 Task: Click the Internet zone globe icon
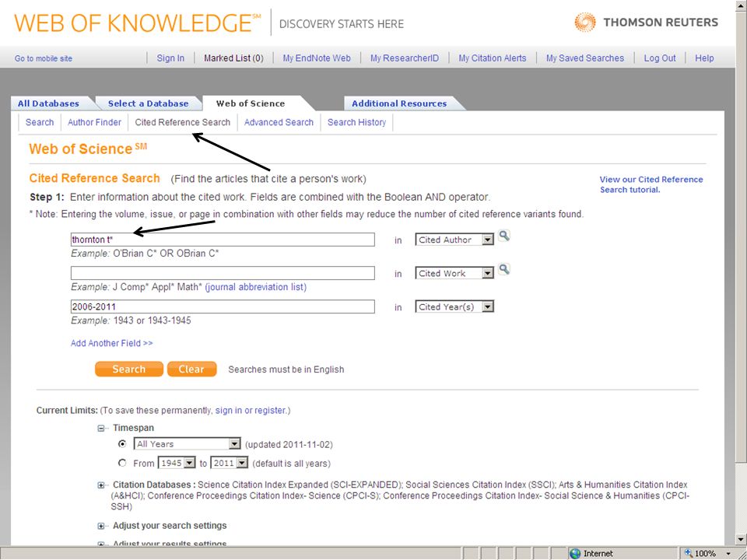tap(576, 553)
